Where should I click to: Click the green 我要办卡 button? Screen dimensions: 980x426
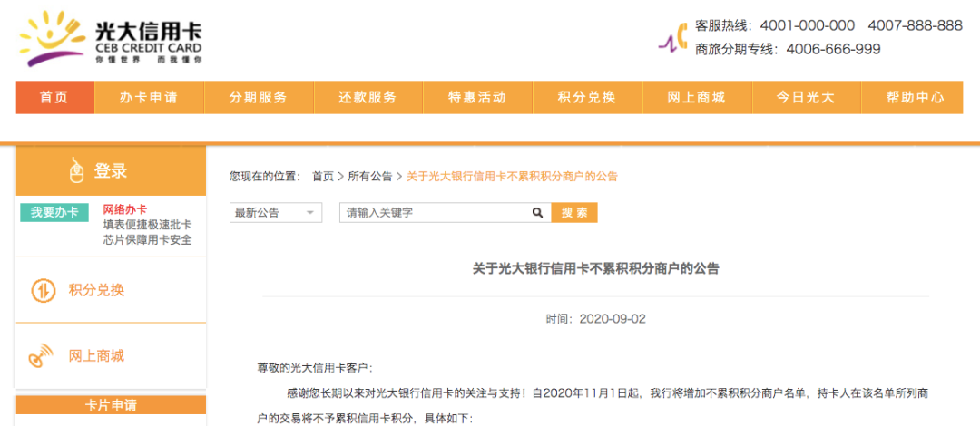(x=54, y=212)
